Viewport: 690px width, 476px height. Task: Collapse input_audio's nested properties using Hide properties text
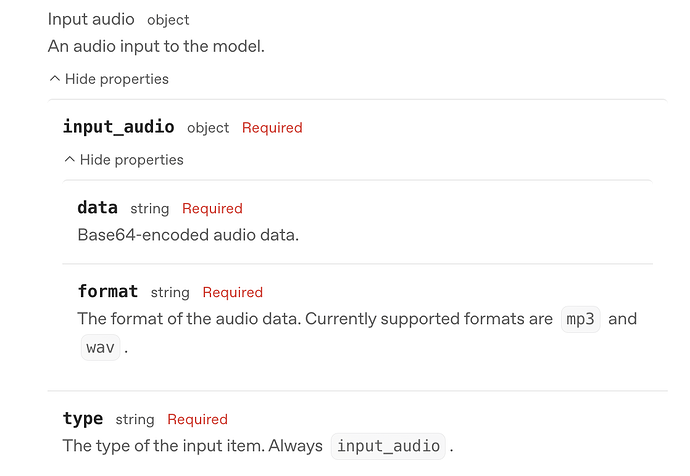132,160
